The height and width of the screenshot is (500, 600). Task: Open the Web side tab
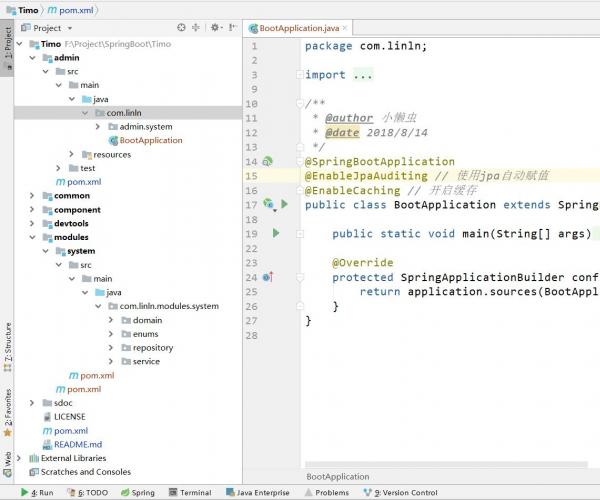coord(7,464)
